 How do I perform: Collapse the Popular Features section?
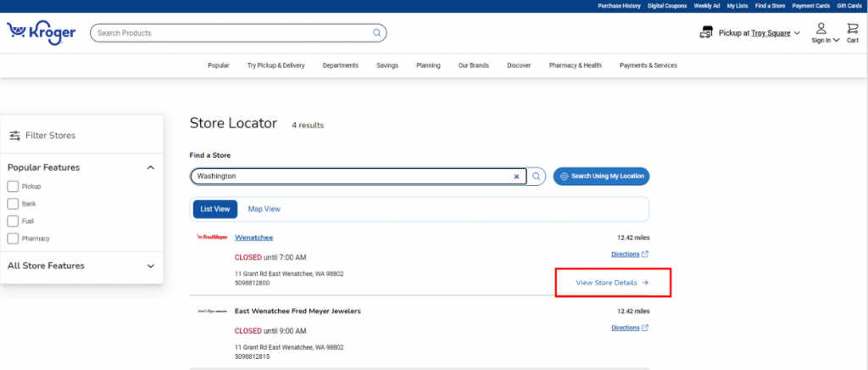(151, 168)
